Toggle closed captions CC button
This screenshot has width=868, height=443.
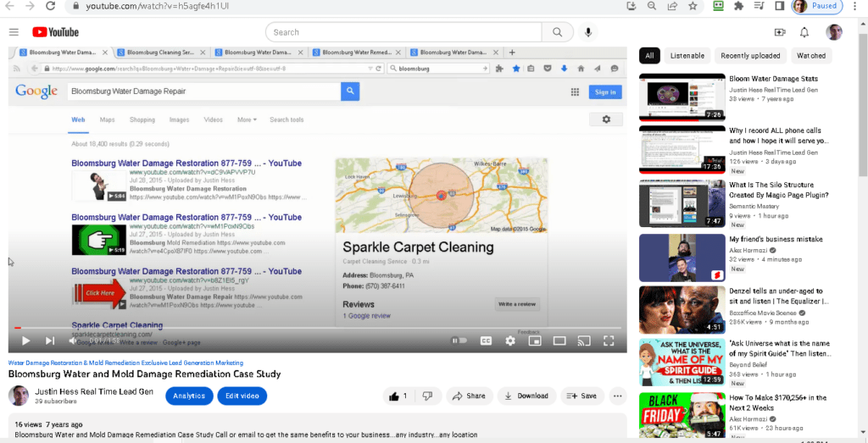(486, 341)
